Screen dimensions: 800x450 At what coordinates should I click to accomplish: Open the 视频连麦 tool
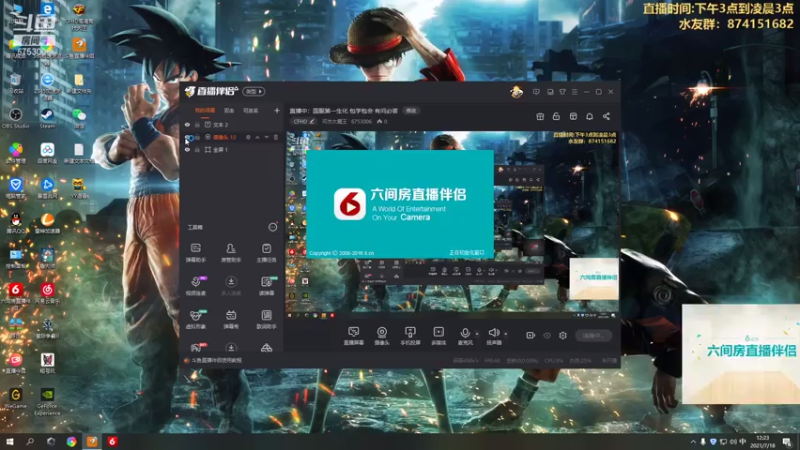(195, 286)
